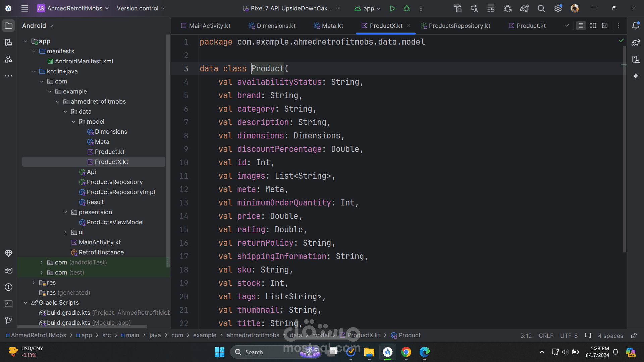
Task: Open the Gemini sparkle icon on right sidebar
Action: 636,76
